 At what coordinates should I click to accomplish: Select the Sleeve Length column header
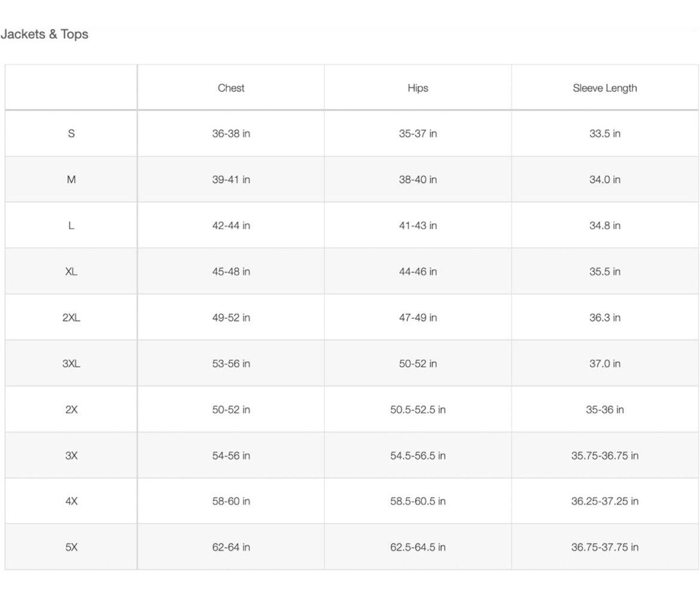(x=604, y=88)
